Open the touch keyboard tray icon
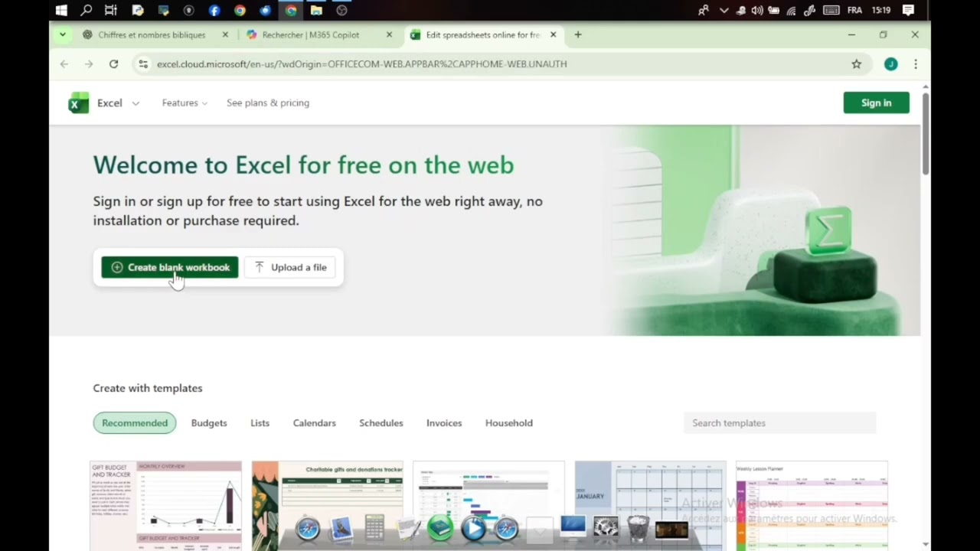980x551 pixels. (x=831, y=11)
